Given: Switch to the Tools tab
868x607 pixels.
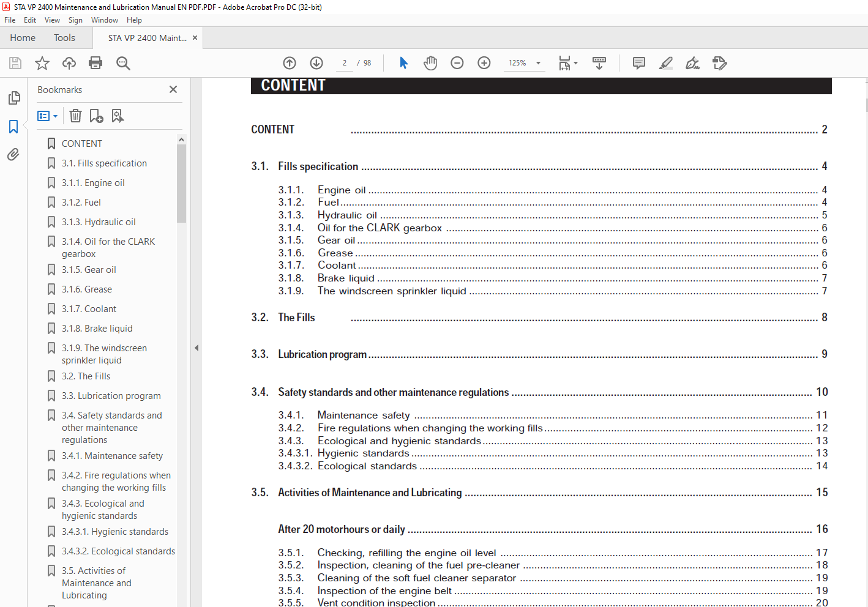Looking at the screenshot, I should (64, 38).
